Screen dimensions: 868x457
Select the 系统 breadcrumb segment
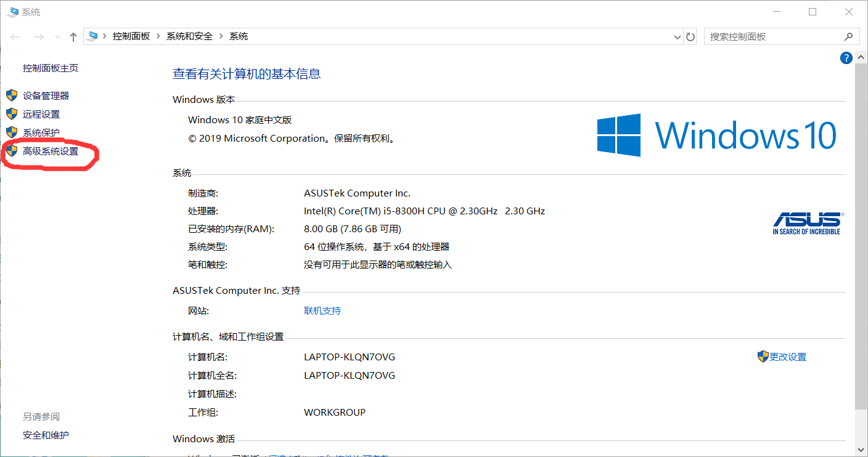pyautogui.click(x=239, y=36)
